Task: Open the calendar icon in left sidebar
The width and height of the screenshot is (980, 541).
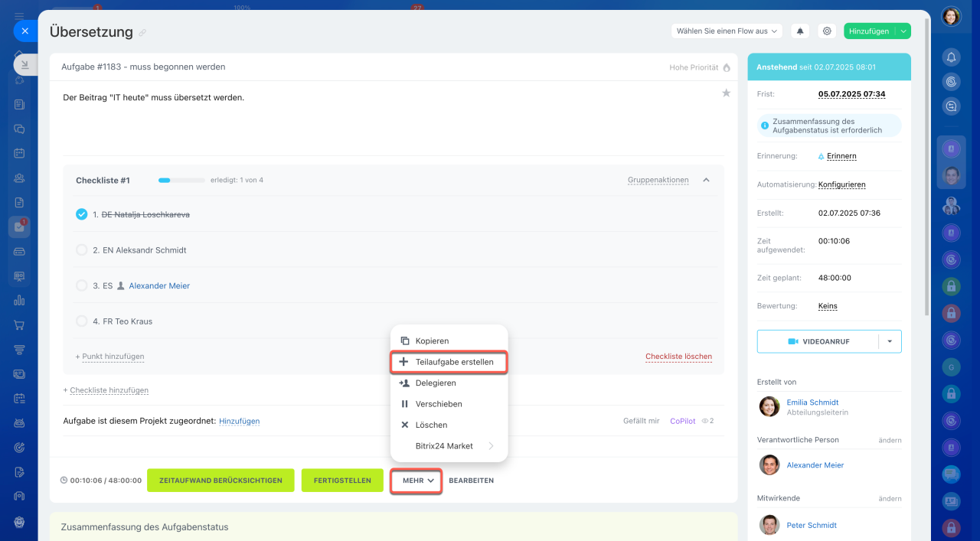Action: [x=19, y=152]
